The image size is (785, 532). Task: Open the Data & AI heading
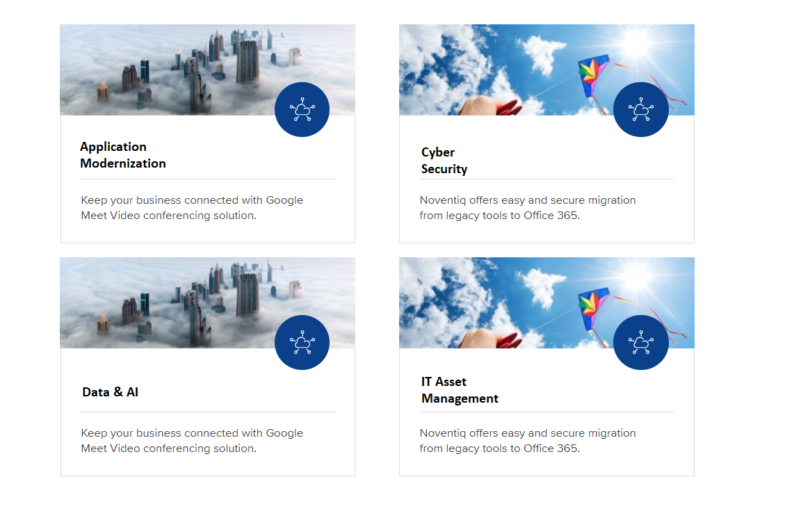(110, 392)
